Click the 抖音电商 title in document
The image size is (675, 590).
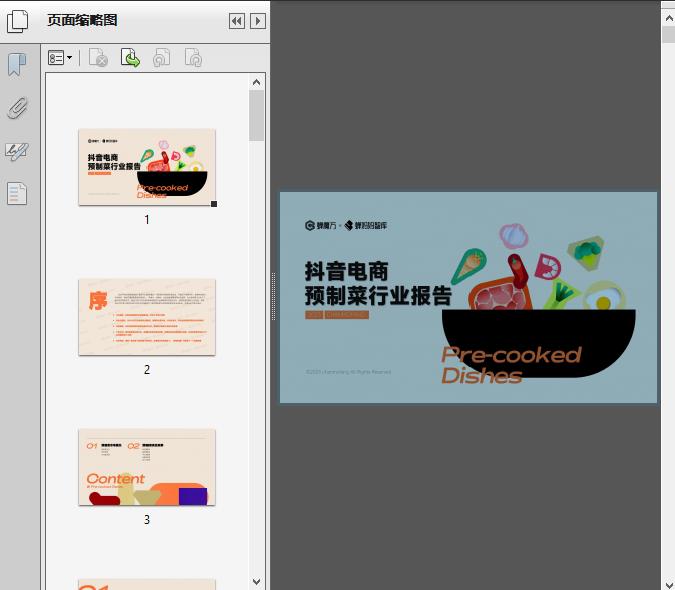[x=347, y=271]
